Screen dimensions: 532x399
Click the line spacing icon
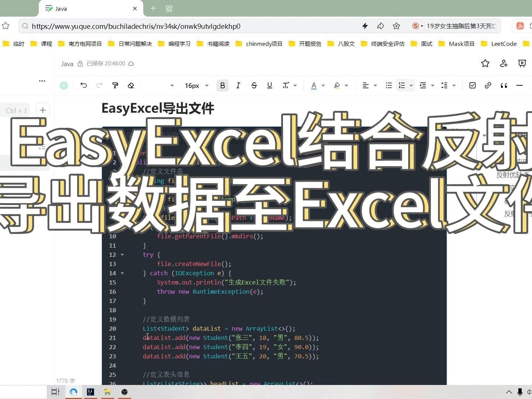(x=444, y=85)
